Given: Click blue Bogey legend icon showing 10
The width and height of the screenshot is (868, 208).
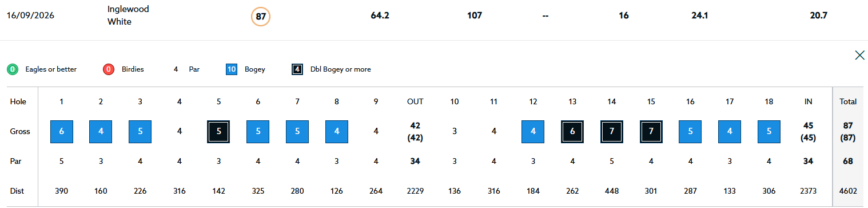Looking at the screenshot, I should (x=232, y=69).
